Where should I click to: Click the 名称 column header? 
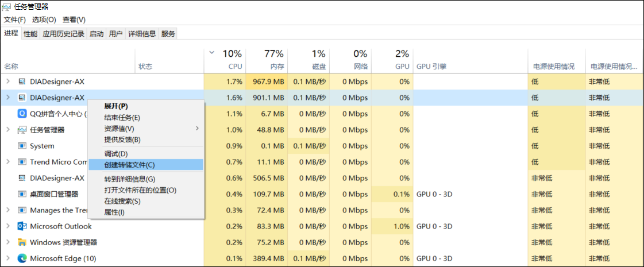point(11,67)
